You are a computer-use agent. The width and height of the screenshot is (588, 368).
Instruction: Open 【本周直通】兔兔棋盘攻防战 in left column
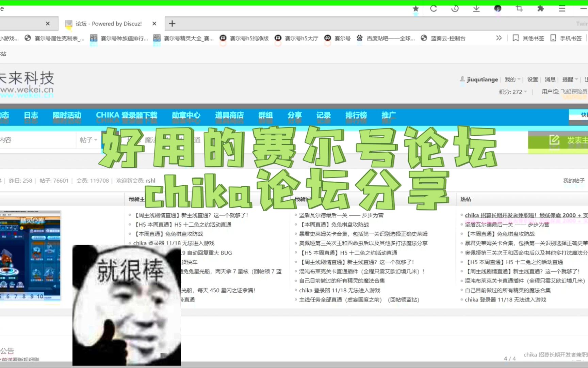click(x=168, y=234)
